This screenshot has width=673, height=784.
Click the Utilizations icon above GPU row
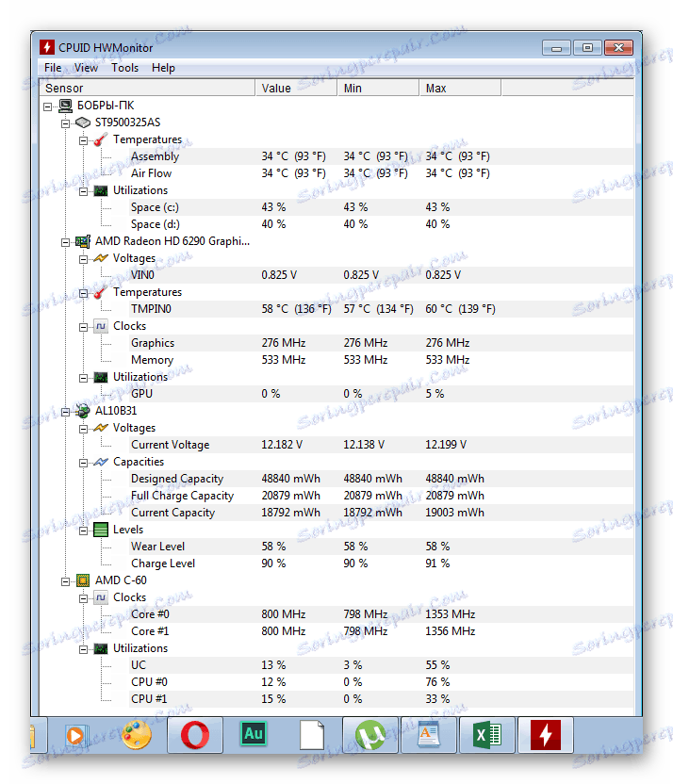pyautogui.click(x=101, y=377)
